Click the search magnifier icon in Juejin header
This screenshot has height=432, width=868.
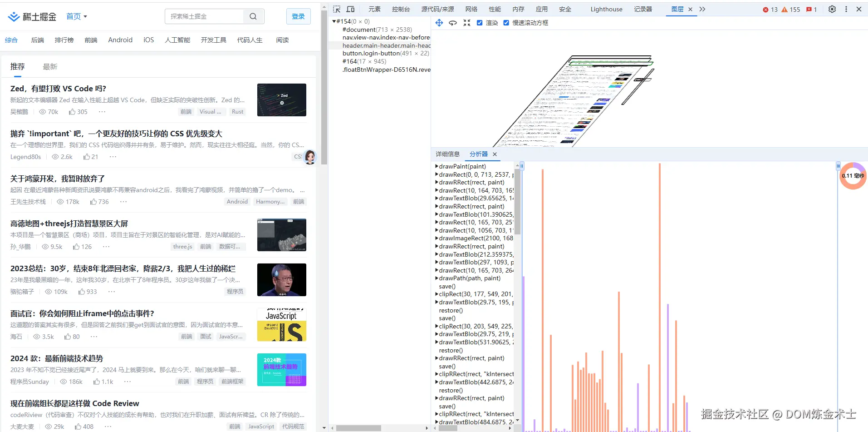coord(253,16)
